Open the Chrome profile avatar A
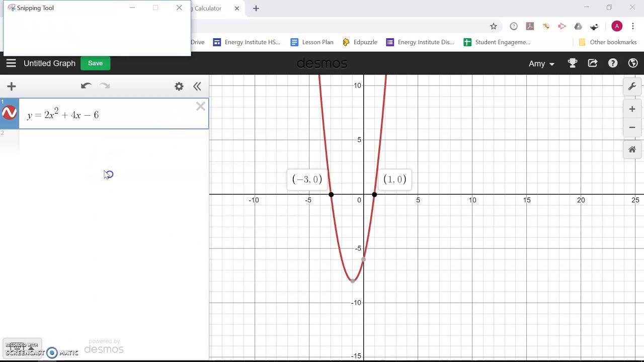644x362 pixels. click(x=617, y=26)
